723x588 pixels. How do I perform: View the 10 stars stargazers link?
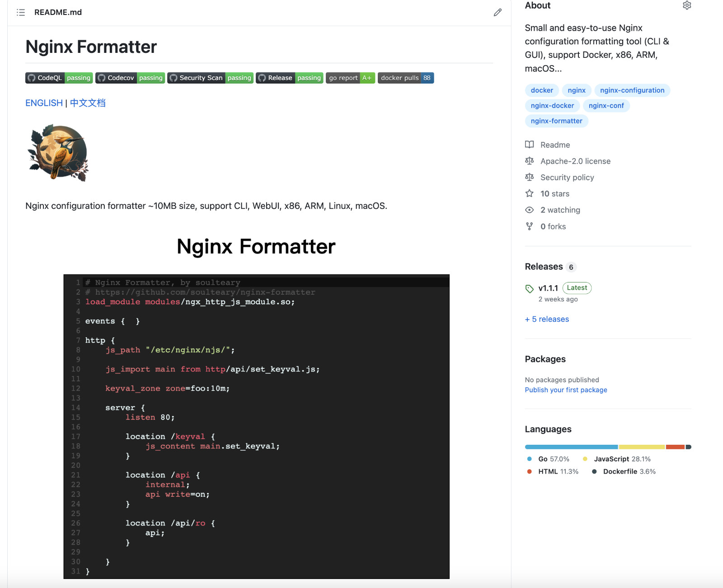coord(555,193)
